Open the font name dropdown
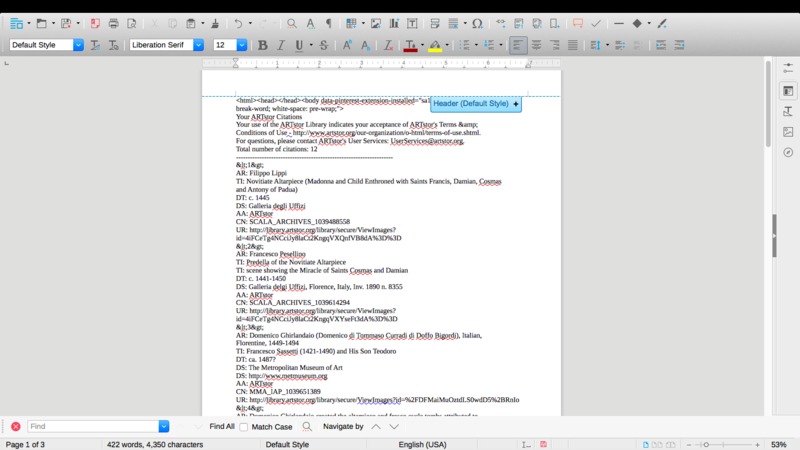This screenshot has width=800, height=450. [198, 45]
